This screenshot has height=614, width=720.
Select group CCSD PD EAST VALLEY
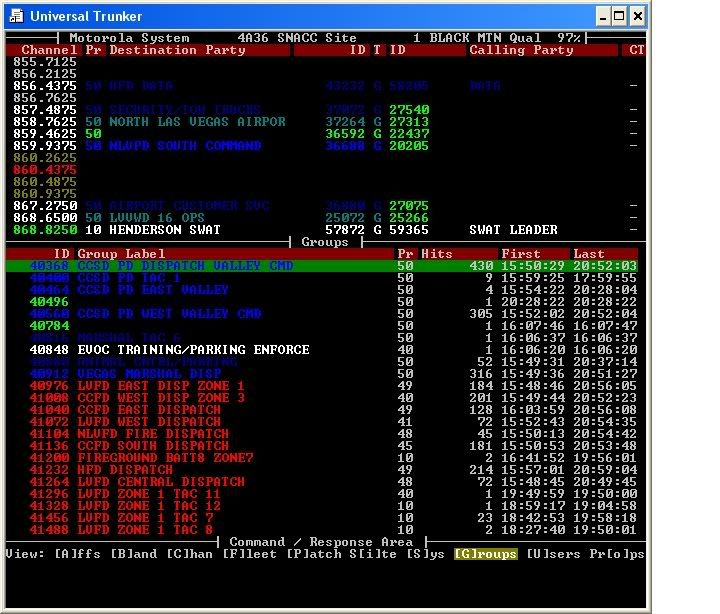tap(322, 289)
